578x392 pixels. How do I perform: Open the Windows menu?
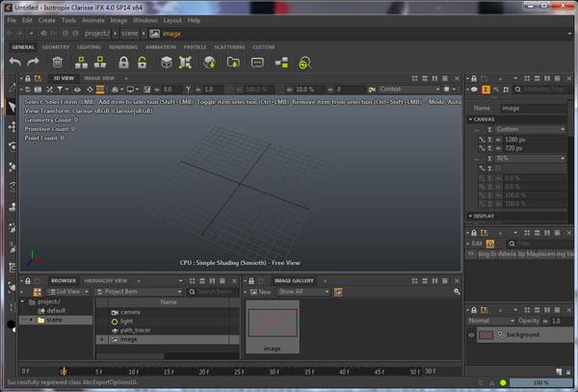coord(144,20)
